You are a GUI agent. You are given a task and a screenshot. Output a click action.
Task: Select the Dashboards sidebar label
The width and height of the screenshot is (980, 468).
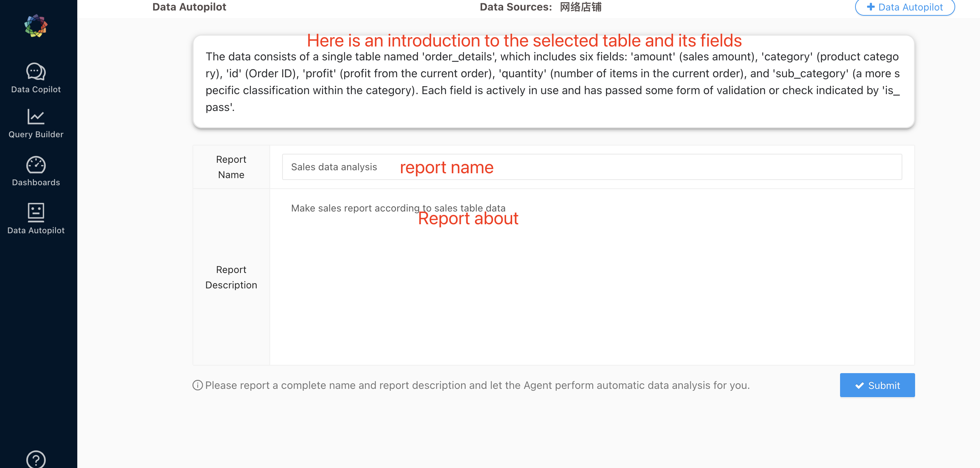[36, 182]
